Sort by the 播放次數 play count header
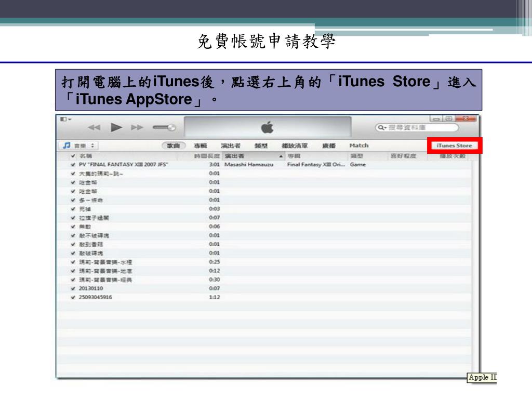The image size is (532, 399). pyautogui.click(x=453, y=156)
